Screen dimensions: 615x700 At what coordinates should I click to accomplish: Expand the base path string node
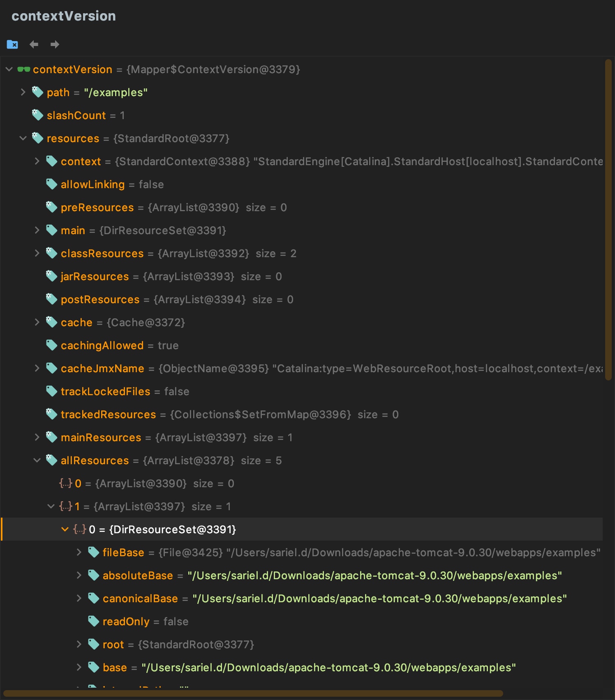pos(79,667)
